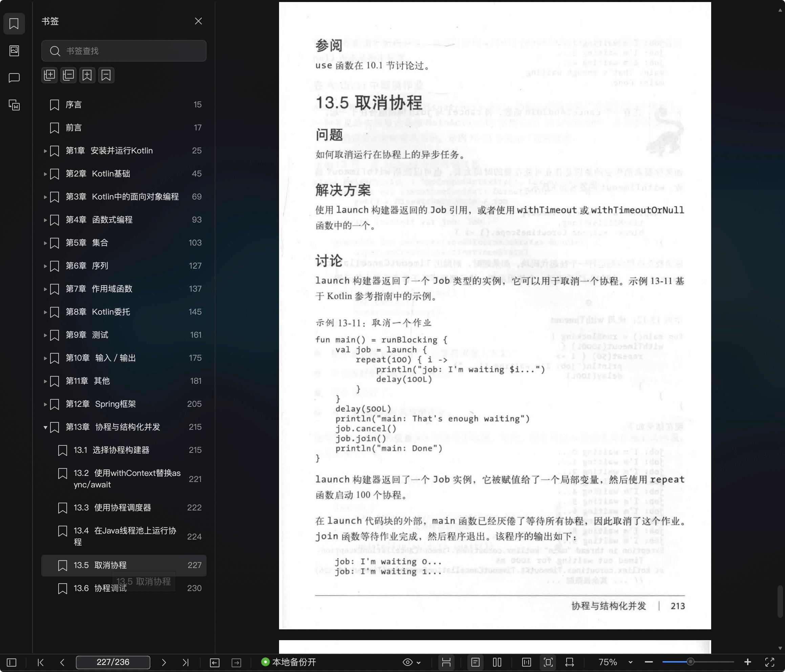Expand 第6章 序列
Image resolution: width=785 pixels, height=672 pixels.
click(x=45, y=266)
